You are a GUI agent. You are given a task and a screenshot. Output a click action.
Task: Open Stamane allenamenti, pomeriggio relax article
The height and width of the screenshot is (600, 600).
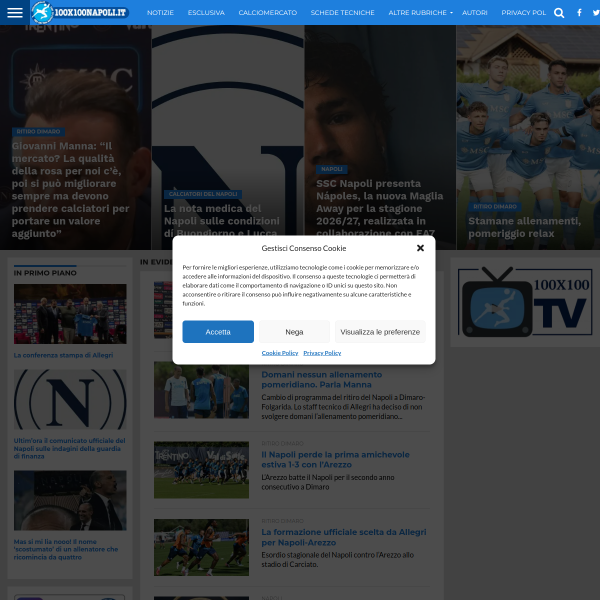pos(525,227)
